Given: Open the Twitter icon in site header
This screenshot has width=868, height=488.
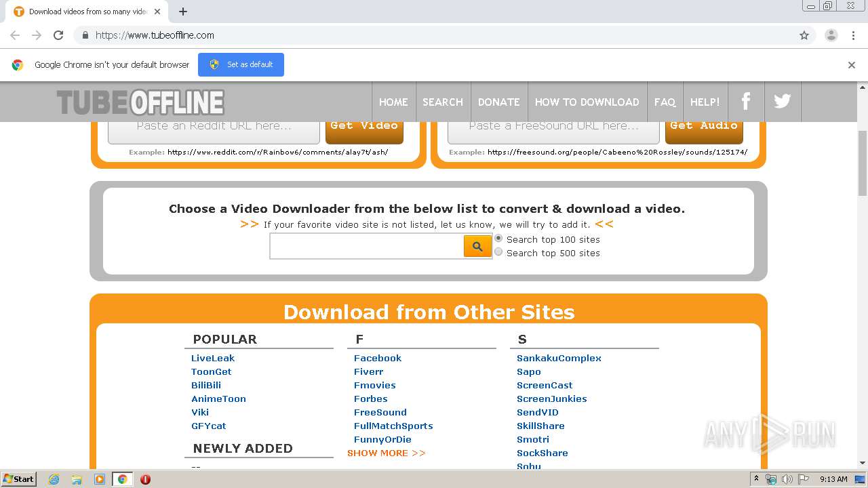Looking at the screenshot, I should pos(783,102).
